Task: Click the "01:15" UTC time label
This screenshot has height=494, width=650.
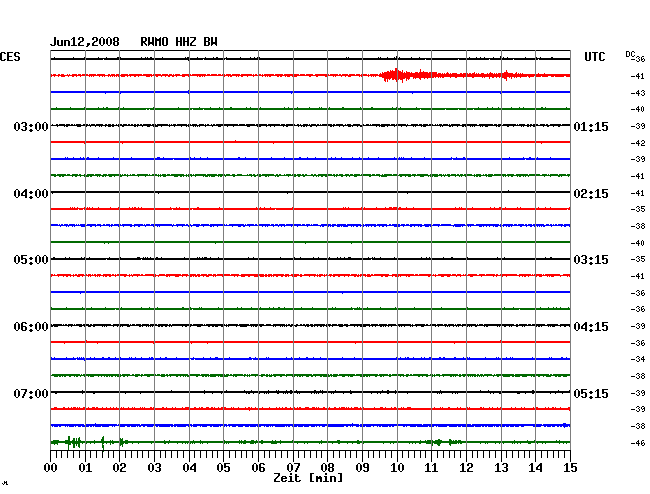Action: (591, 126)
